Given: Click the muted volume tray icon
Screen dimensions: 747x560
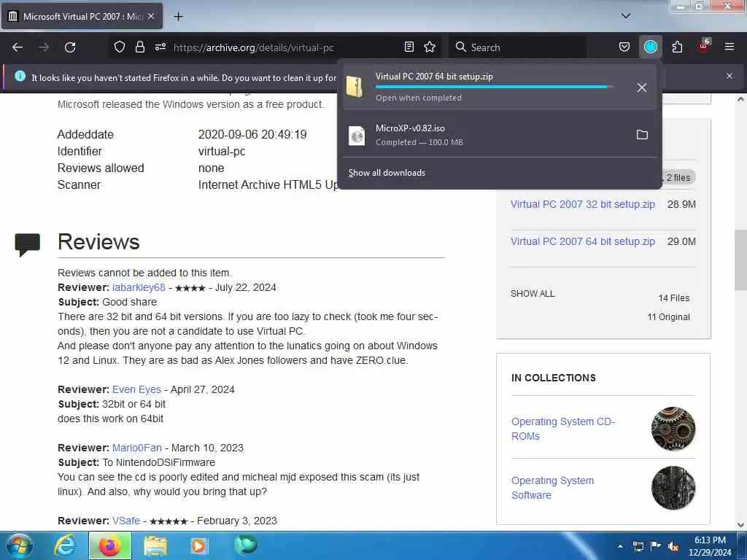Looking at the screenshot, I should tap(673, 546).
